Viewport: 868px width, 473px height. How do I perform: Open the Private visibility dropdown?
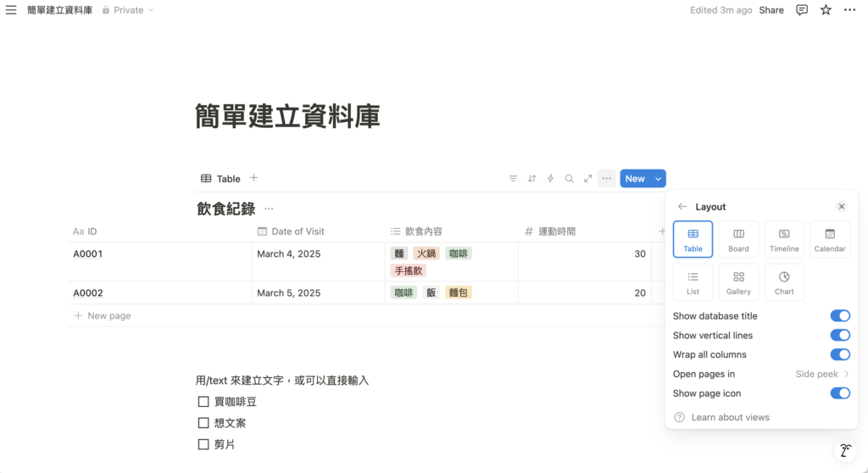(x=128, y=10)
